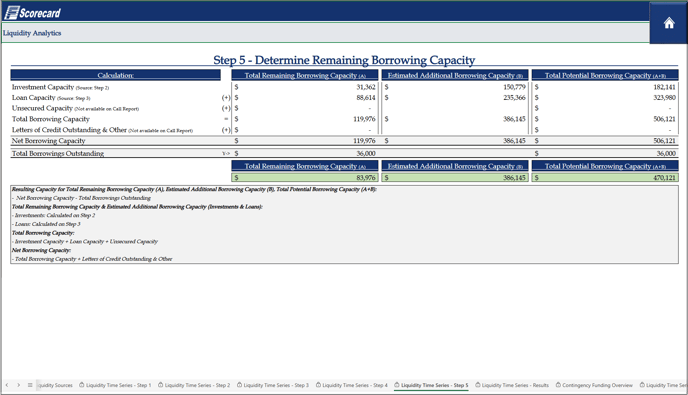Screen dimensions: 688x395
Task: Select the green 470,121 result cell
Action: (605, 178)
